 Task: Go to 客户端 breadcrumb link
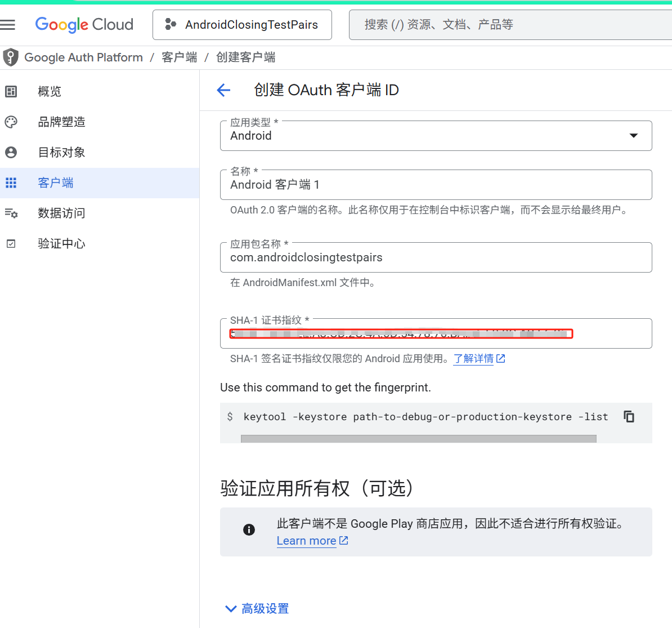(x=179, y=57)
